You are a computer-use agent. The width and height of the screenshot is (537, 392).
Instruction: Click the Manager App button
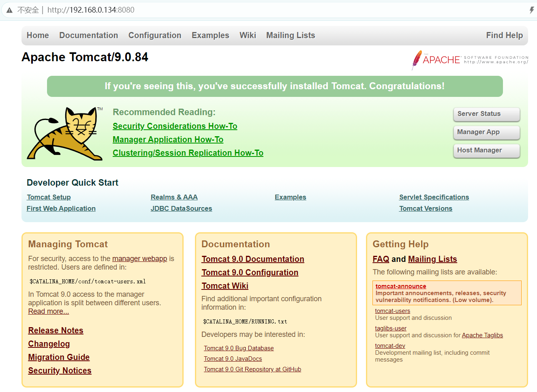coord(486,132)
